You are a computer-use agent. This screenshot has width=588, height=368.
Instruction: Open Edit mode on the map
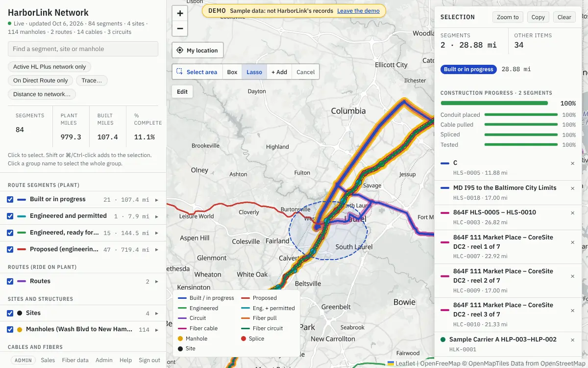tap(182, 92)
